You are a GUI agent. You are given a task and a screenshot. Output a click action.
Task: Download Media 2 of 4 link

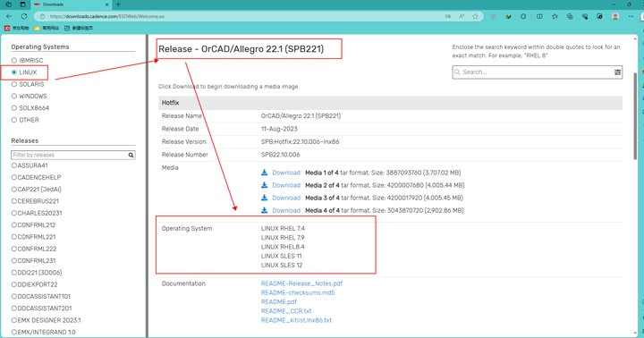coord(286,185)
